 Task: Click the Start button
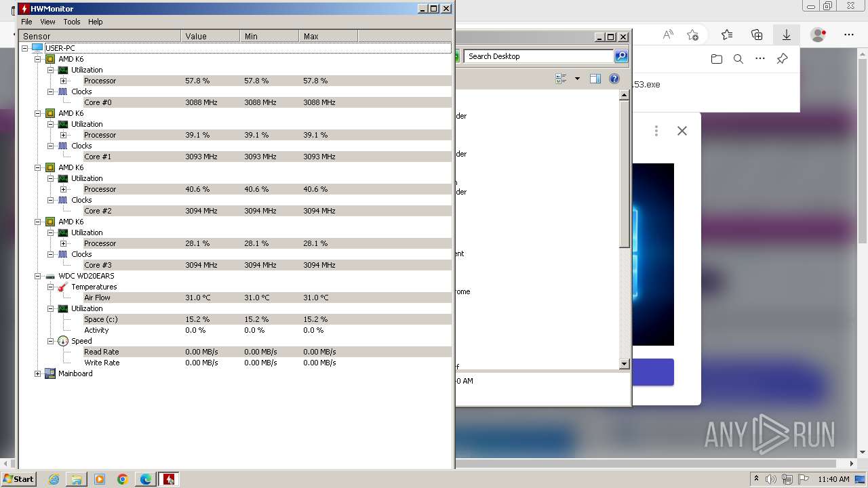(19, 479)
